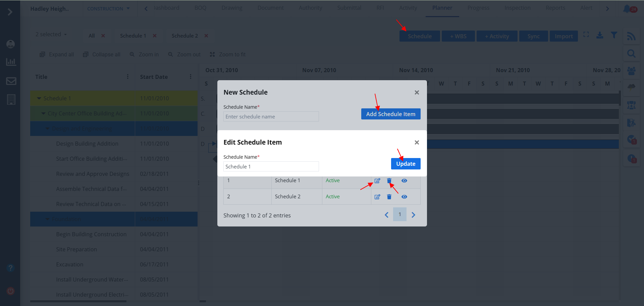Delete Schedule 2 using trash icon
The image size is (644, 306).
pos(389,197)
